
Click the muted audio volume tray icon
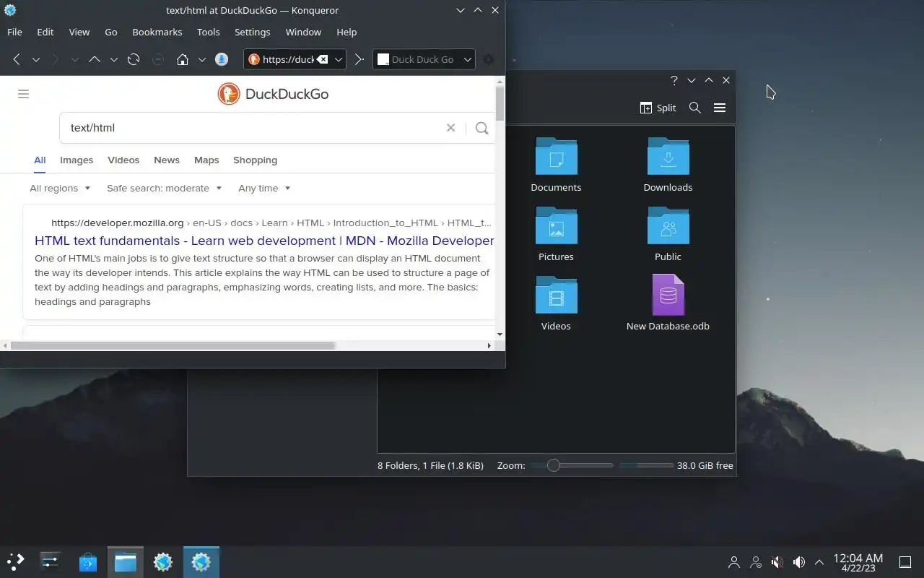click(x=777, y=561)
